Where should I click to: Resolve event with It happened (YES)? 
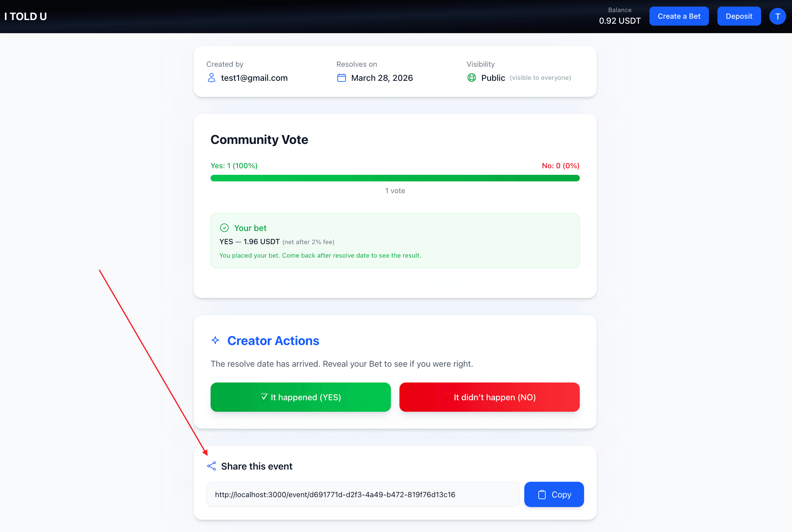point(300,397)
